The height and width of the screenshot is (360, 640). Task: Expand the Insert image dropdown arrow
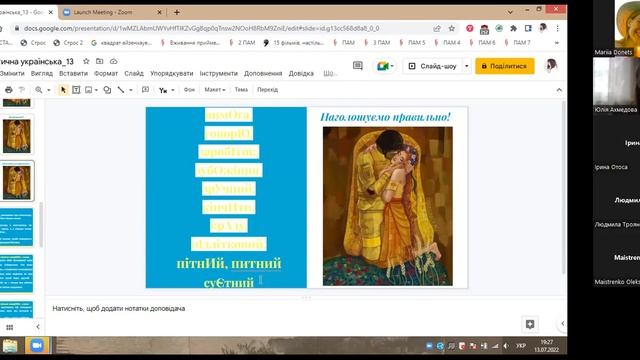pos(96,90)
